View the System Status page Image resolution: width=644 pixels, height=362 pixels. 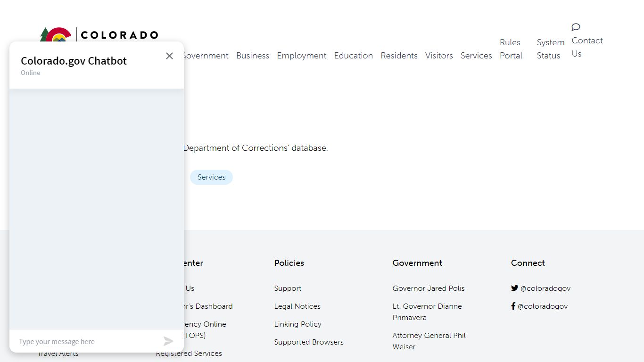(x=550, y=49)
